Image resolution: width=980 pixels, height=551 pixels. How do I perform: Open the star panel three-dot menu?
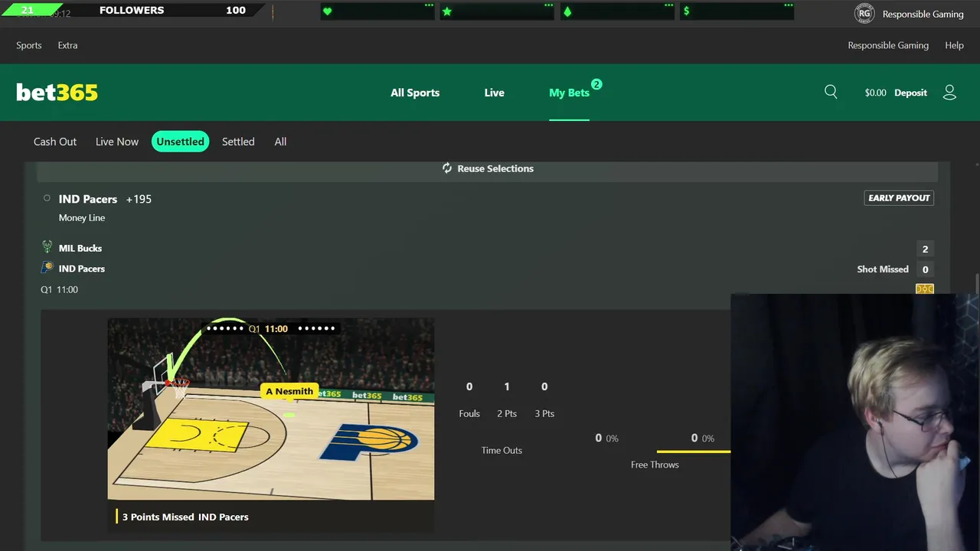548,5
